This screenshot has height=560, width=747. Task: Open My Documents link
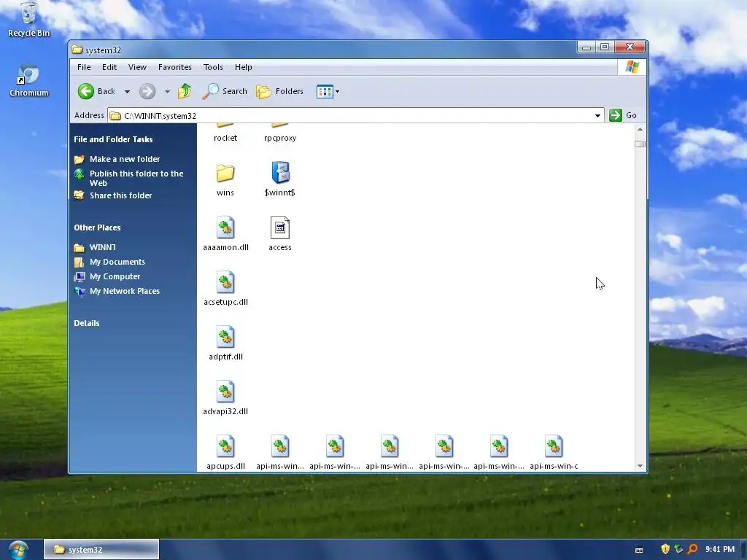pos(117,262)
